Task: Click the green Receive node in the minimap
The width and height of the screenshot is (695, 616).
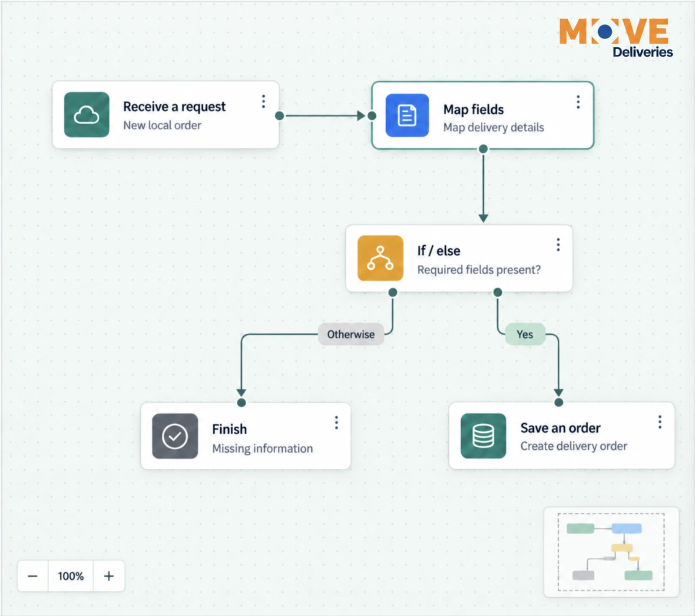Action: click(x=580, y=528)
